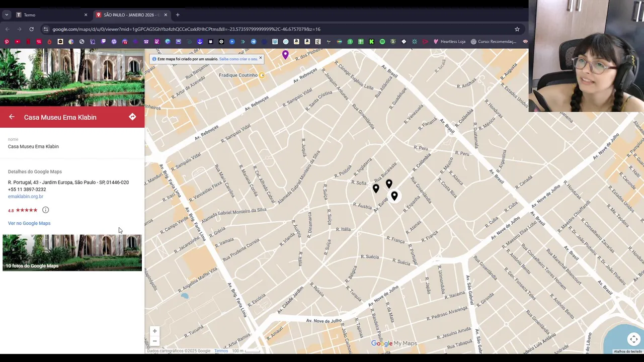Open the Kickstarter K bookmark

(371, 42)
